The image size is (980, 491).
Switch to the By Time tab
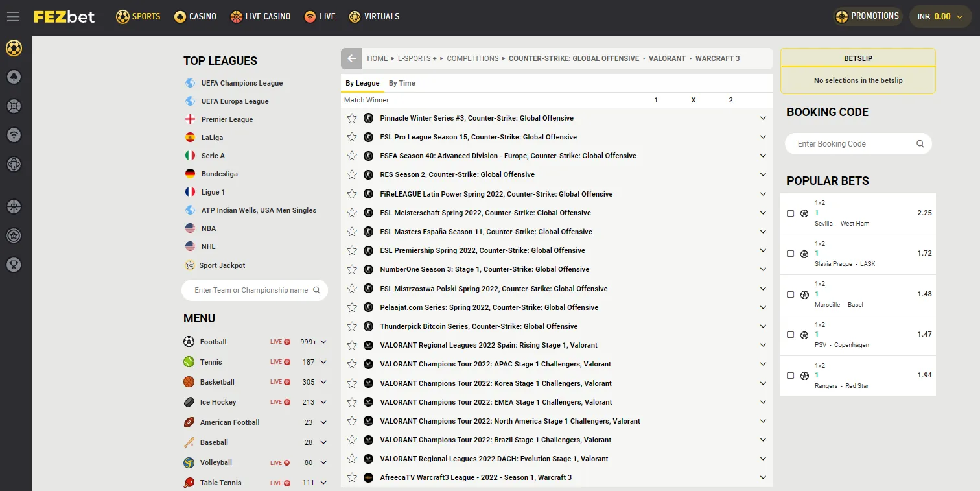402,83
